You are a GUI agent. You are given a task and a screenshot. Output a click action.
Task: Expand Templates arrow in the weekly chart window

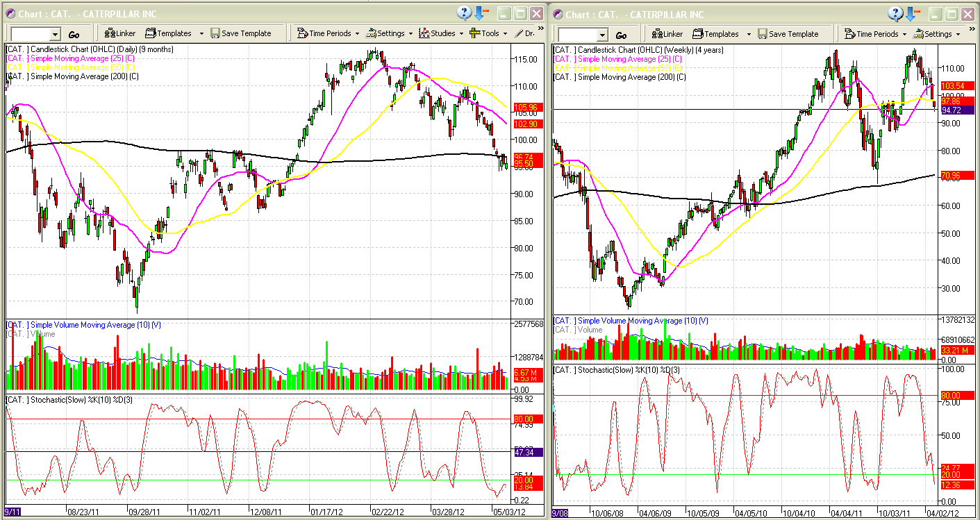[x=749, y=33]
